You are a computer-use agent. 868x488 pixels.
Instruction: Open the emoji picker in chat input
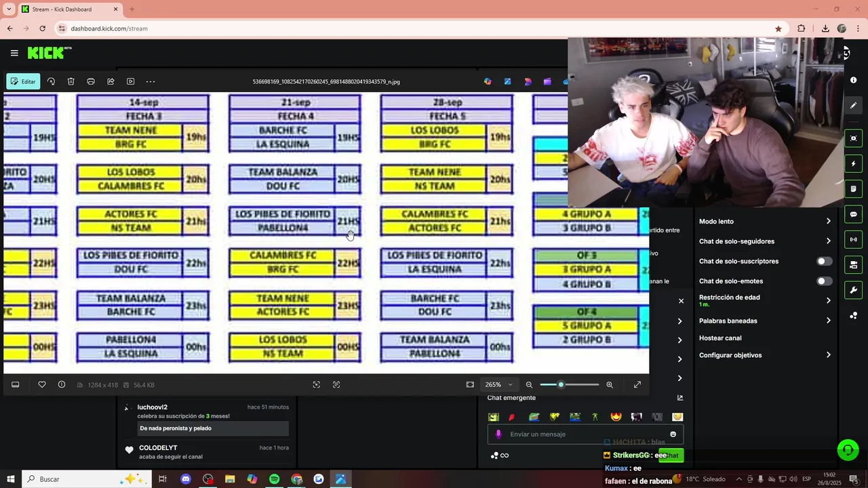point(673,434)
